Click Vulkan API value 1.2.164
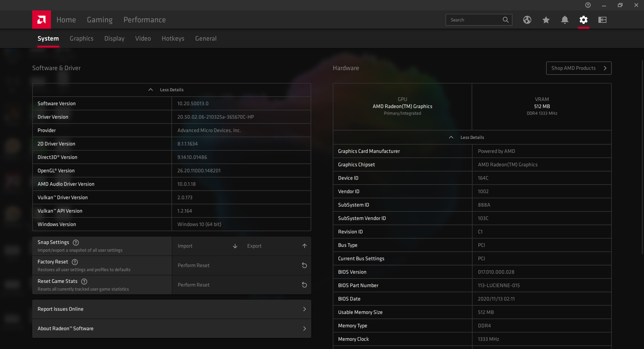644x349 pixels. [184, 211]
